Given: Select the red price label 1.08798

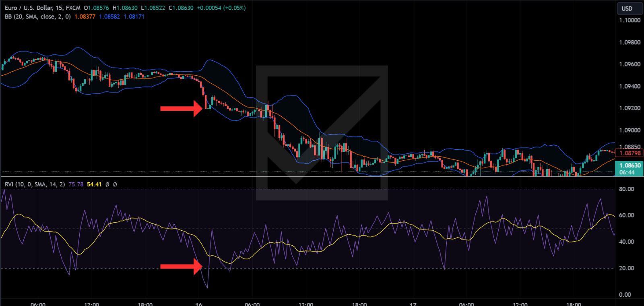Looking at the screenshot, I should [630, 153].
